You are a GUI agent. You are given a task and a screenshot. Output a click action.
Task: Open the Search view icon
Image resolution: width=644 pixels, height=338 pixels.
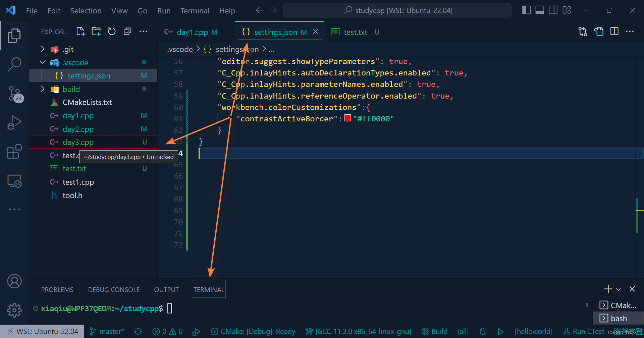click(x=14, y=64)
